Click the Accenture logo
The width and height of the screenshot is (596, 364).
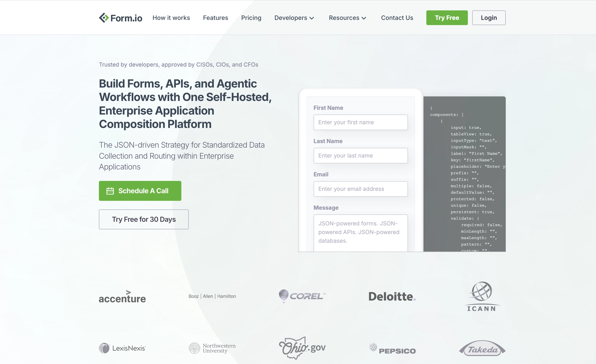(122, 297)
